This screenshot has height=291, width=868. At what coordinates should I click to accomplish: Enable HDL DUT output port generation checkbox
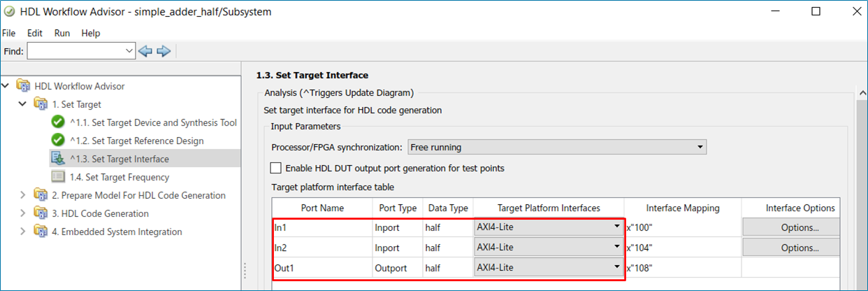coord(276,168)
